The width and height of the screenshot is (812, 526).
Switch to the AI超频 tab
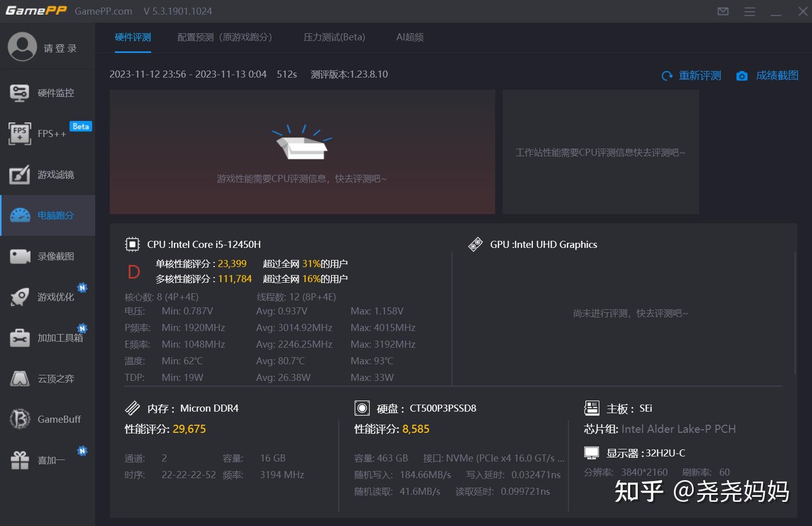coord(410,37)
